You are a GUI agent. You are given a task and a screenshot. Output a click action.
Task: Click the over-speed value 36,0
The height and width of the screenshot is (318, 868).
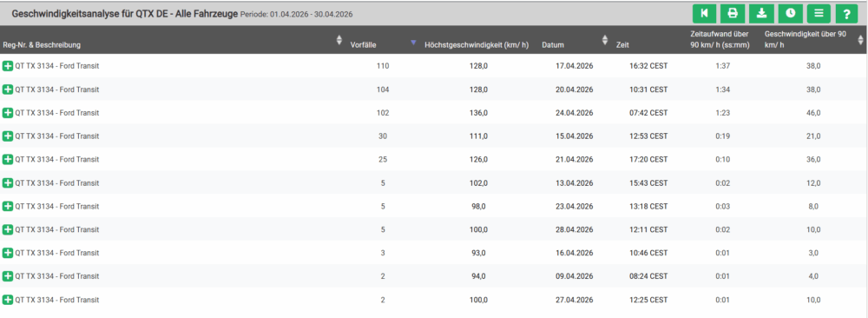click(x=813, y=160)
